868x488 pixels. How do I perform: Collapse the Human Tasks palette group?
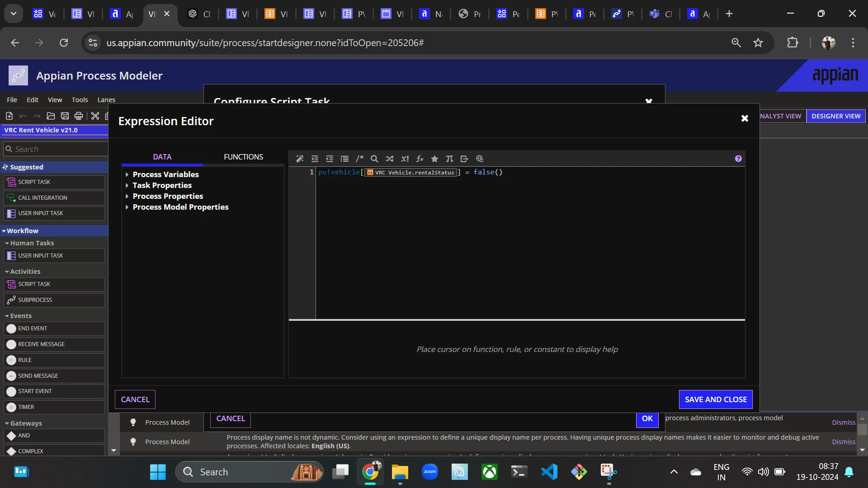pos(7,243)
